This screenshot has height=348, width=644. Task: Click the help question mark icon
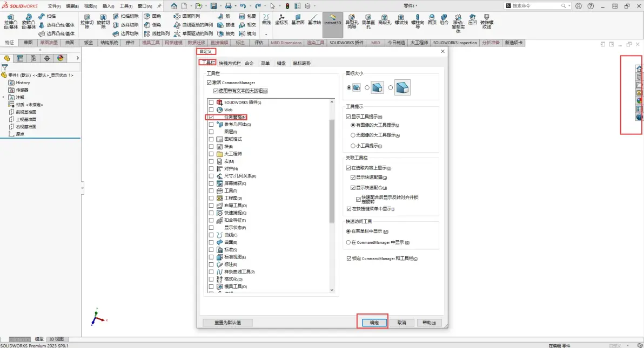coord(591,6)
